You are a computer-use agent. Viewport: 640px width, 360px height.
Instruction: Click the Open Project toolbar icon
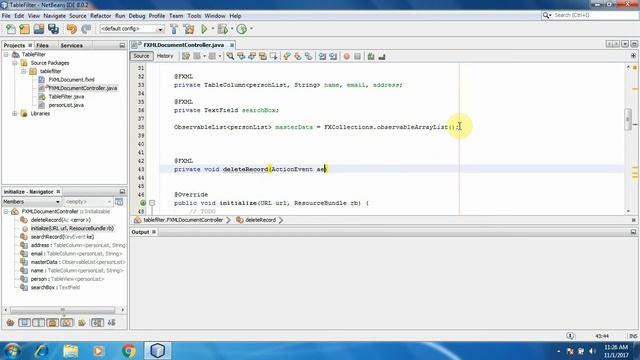[x=39, y=29]
